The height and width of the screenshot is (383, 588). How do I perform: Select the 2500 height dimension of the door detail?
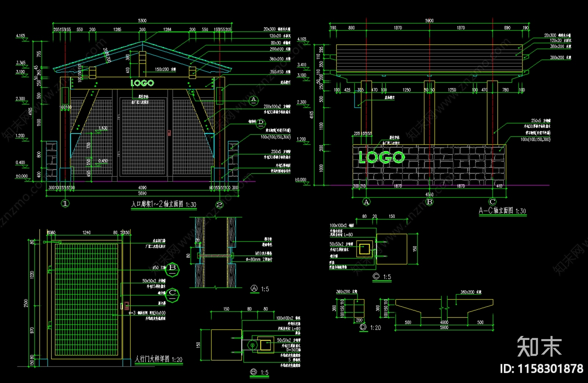[x=26, y=303]
